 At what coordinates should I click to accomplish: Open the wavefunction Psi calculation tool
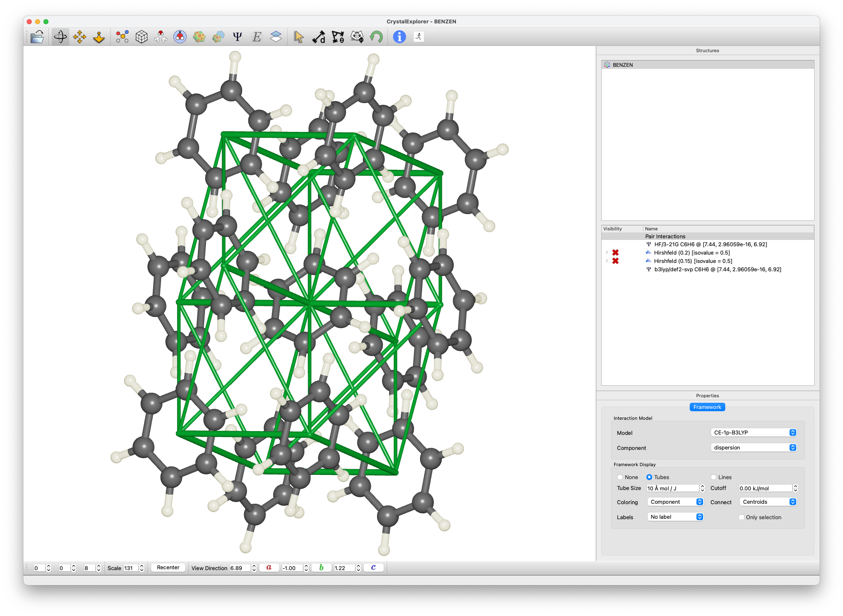point(237,37)
